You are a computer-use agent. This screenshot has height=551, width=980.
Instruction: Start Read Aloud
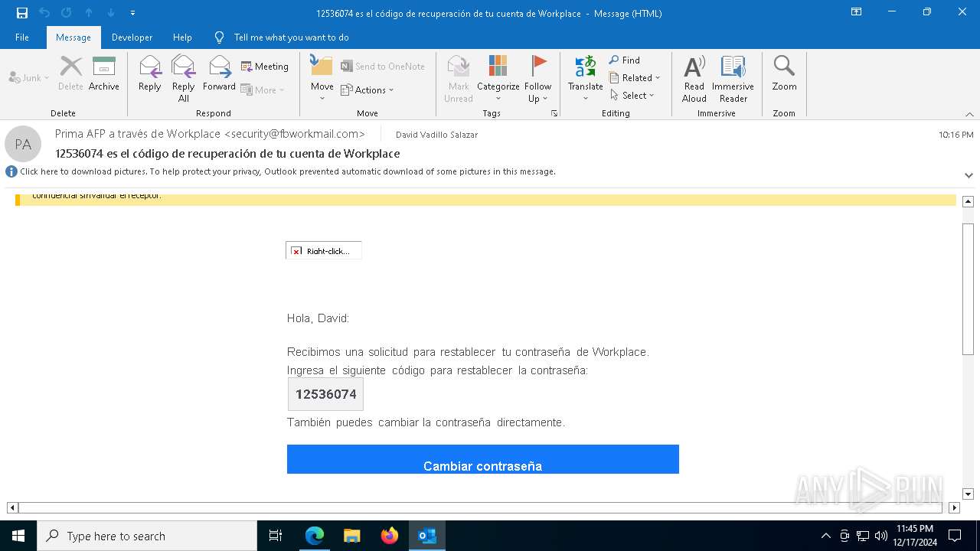694,78
